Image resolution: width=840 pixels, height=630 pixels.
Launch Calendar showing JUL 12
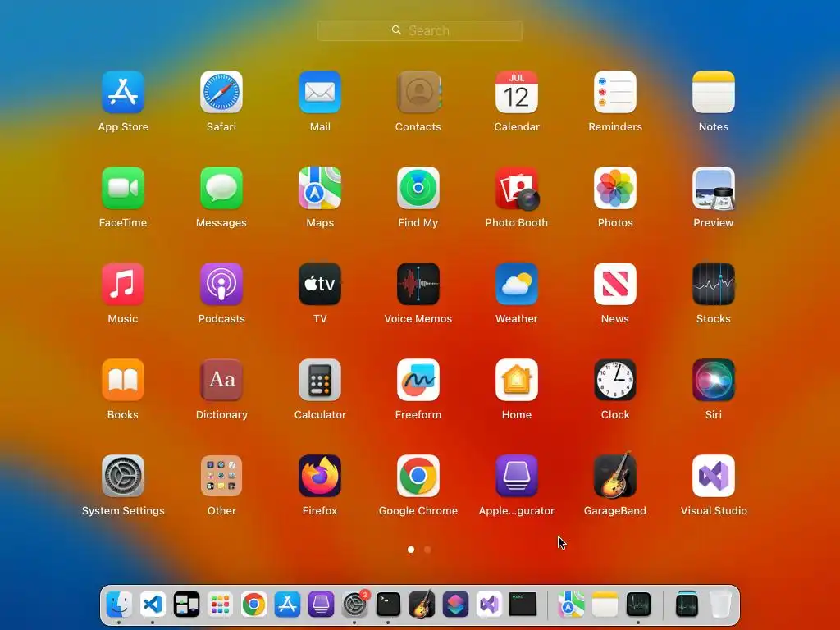point(517,92)
